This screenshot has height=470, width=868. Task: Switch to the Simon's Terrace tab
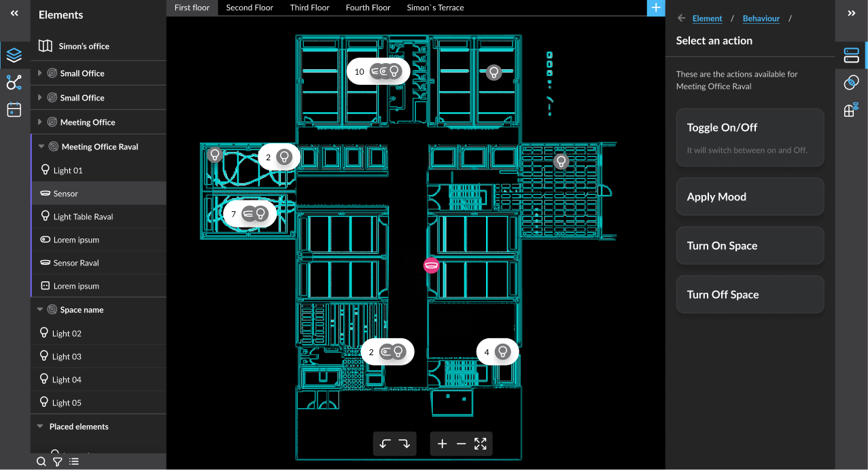436,7
